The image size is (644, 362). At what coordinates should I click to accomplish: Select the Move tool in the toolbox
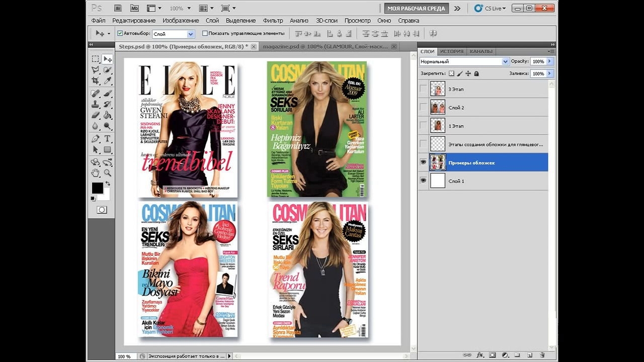pos(107,59)
